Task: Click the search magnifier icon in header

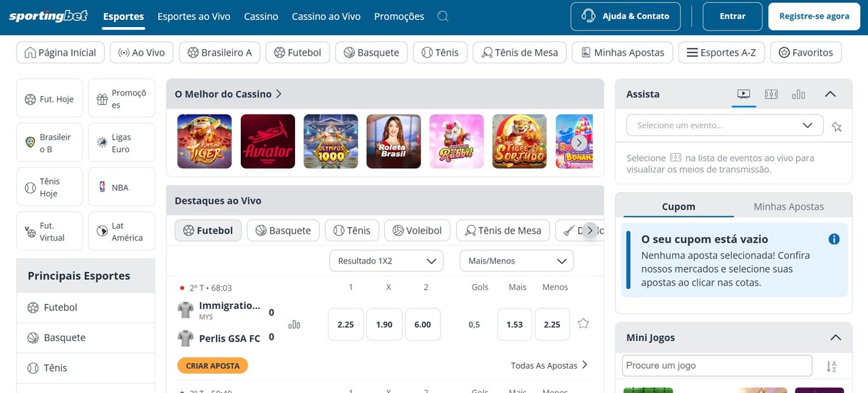Action: (x=443, y=16)
